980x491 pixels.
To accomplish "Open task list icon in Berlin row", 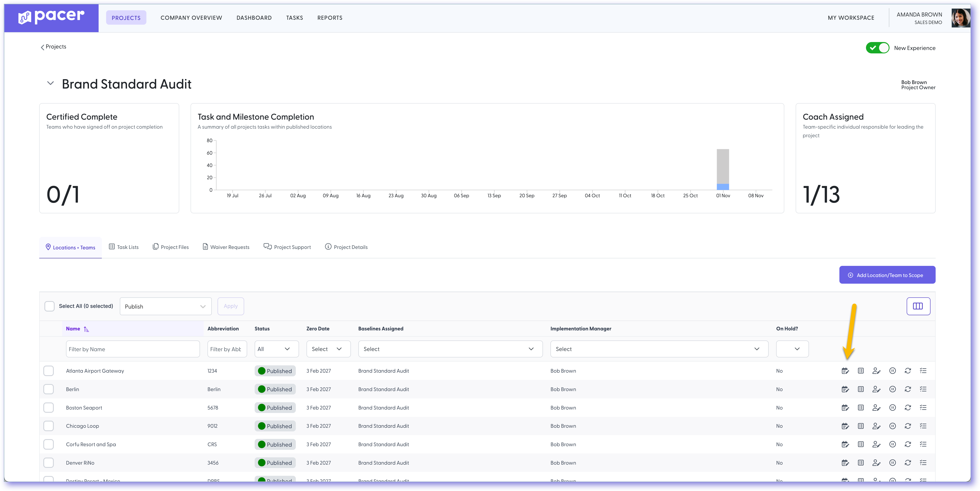I will click(861, 389).
